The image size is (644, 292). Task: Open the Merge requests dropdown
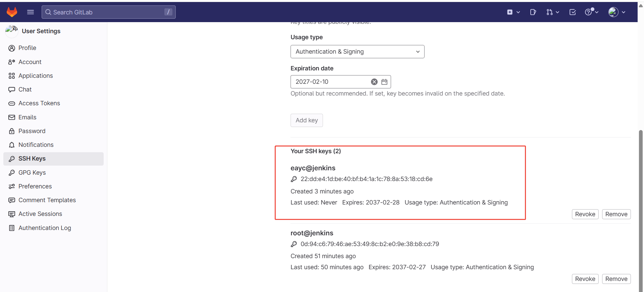coord(553,12)
